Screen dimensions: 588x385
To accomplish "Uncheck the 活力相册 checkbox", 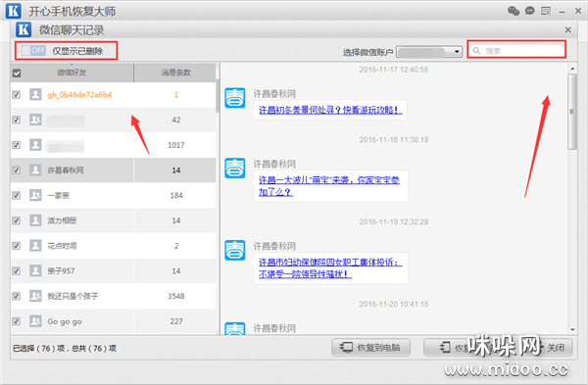I will pyautogui.click(x=16, y=220).
